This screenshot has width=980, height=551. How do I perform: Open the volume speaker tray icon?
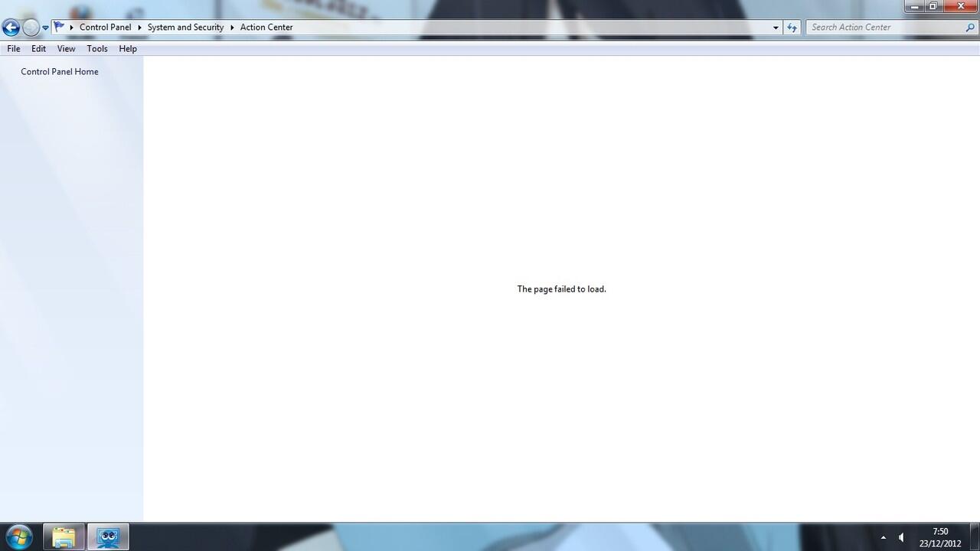(901, 537)
